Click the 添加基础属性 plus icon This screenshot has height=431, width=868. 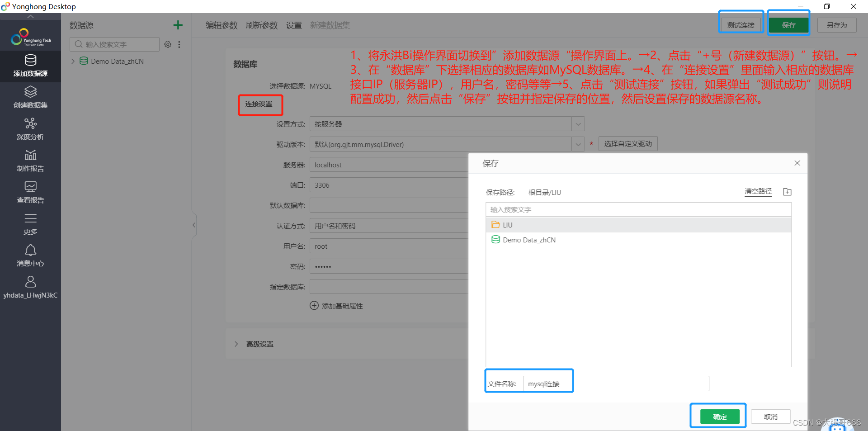[314, 305]
